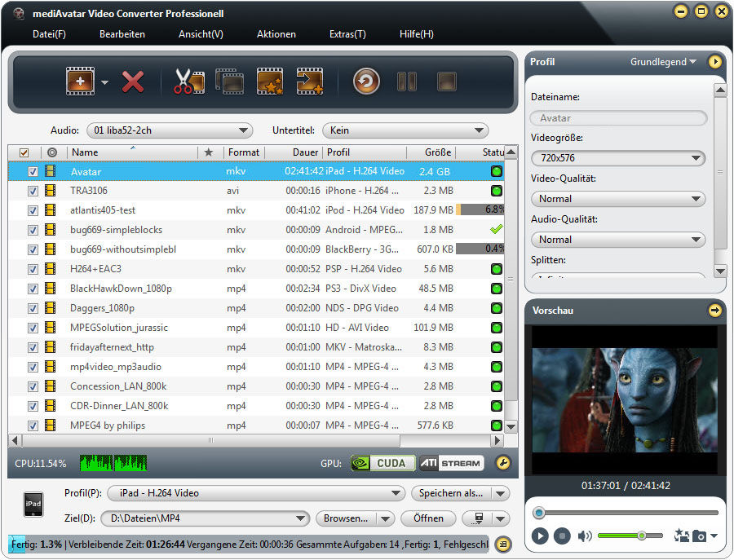Open the Clip scissors tool
Viewport: 734px width, 560px height.
pyautogui.click(x=188, y=82)
